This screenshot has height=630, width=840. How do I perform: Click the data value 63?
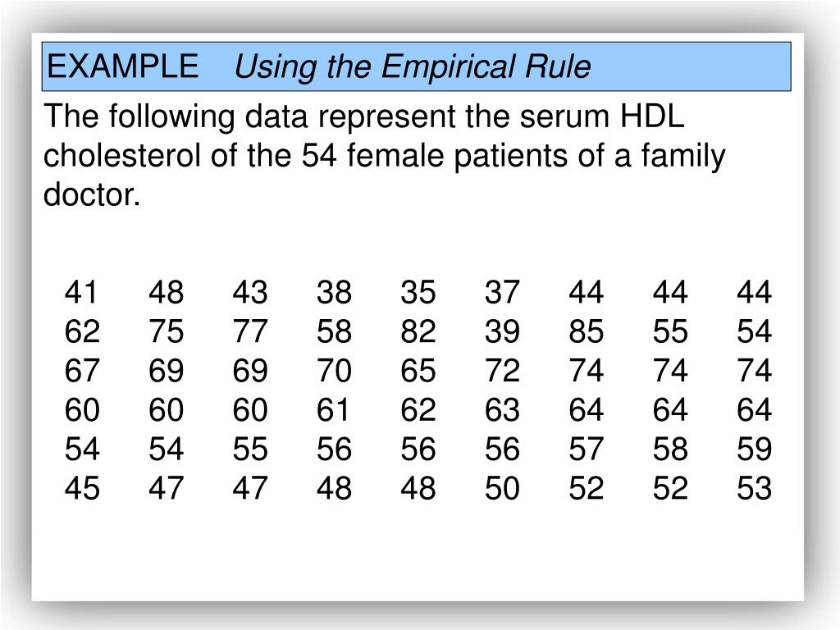tap(502, 409)
